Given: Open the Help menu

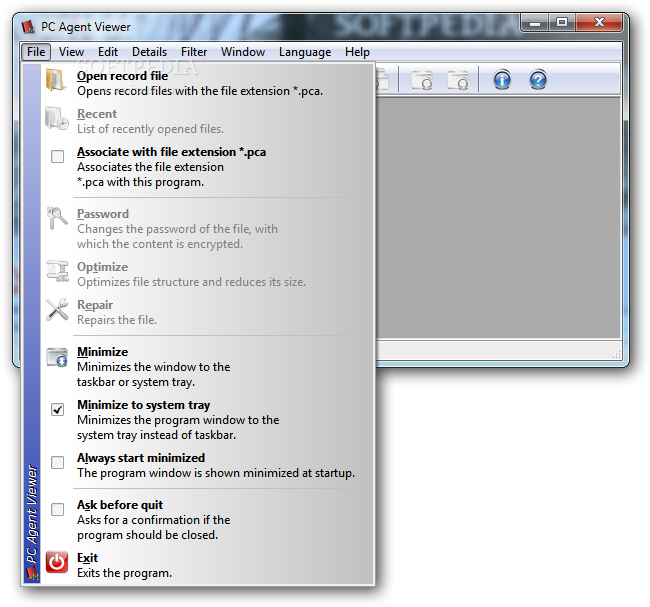Looking at the screenshot, I should (x=357, y=52).
